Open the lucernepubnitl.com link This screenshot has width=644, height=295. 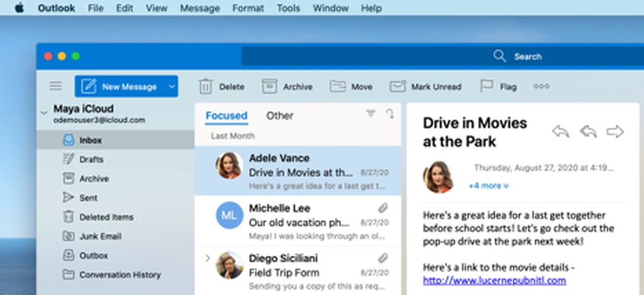click(494, 281)
